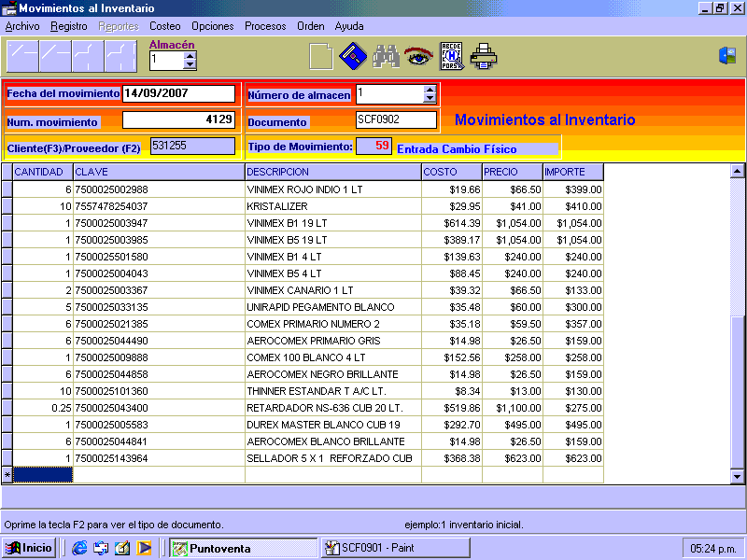Decrease the Número de almacen value
747x560 pixels.
[x=430, y=98]
